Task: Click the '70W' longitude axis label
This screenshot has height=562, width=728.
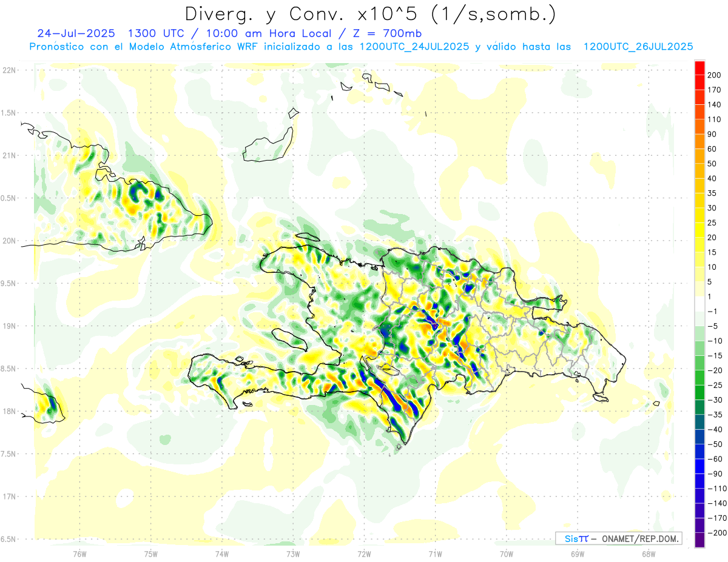Action: click(x=506, y=554)
